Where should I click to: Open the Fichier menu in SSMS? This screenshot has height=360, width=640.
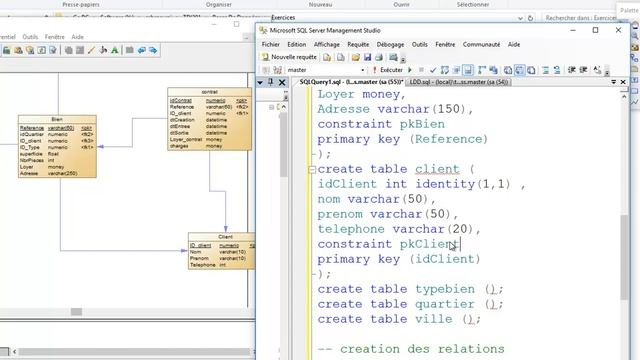click(x=271, y=44)
